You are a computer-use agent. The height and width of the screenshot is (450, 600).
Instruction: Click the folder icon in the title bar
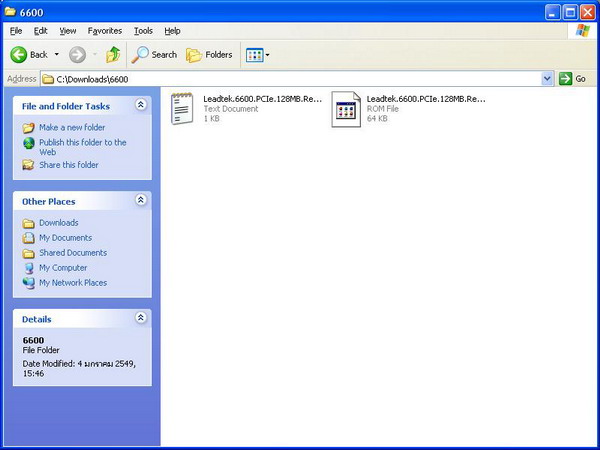[10, 12]
